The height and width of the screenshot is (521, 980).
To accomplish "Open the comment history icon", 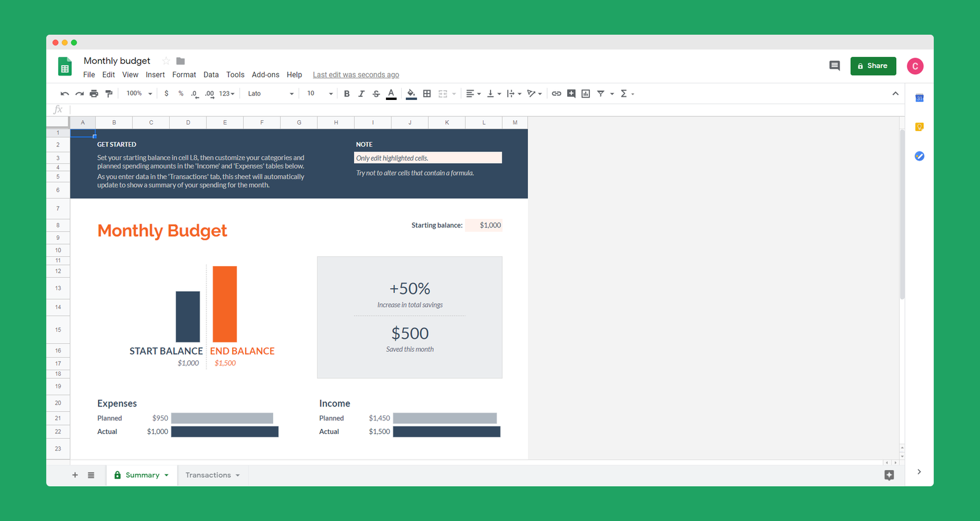I will click(x=834, y=66).
